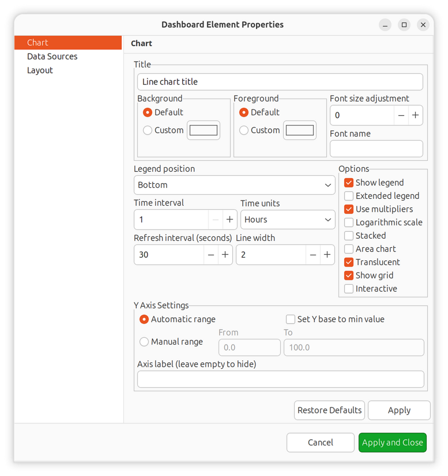Increment Time interval using plus button
The height and width of the screenshot is (476, 448).
coord(229,220)
